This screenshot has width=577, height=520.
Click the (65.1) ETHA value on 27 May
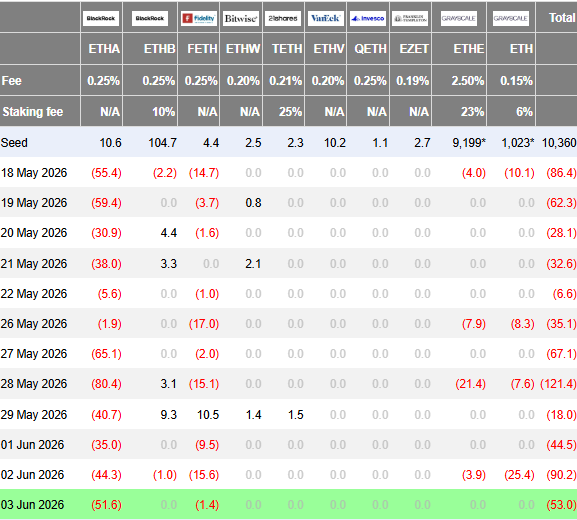(x=106, y=354)
